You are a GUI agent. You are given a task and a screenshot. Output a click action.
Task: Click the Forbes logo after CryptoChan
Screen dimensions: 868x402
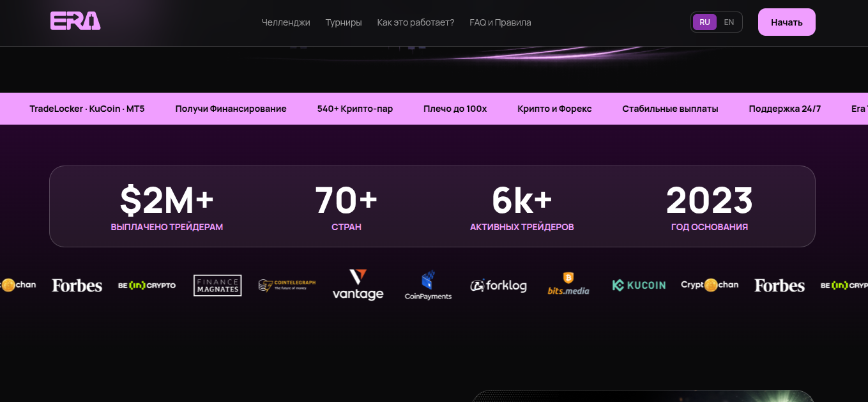tap(779, 285)
